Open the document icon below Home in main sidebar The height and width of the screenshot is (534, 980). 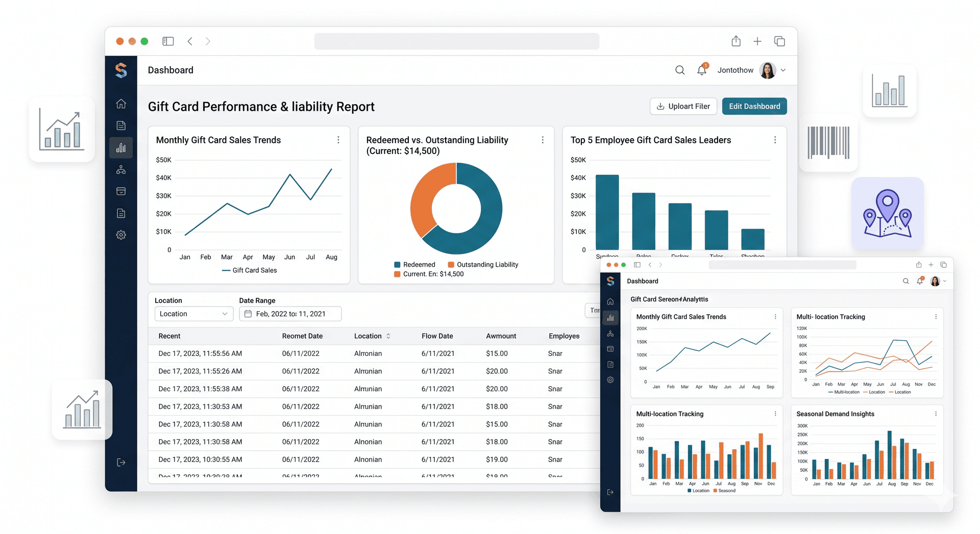121,125
